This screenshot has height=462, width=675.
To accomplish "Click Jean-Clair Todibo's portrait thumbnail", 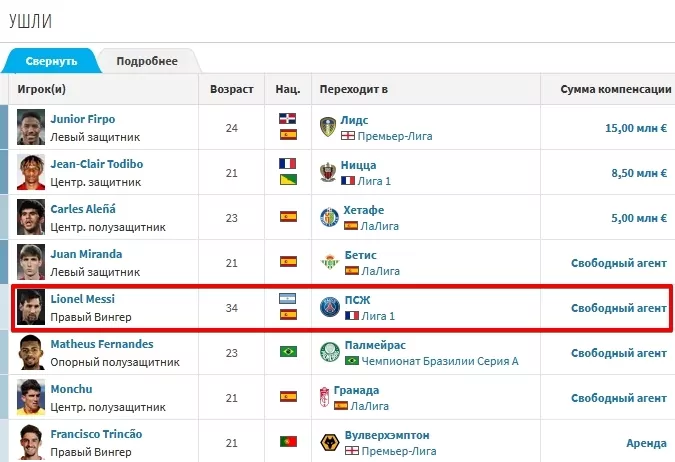I will (31, 173).
